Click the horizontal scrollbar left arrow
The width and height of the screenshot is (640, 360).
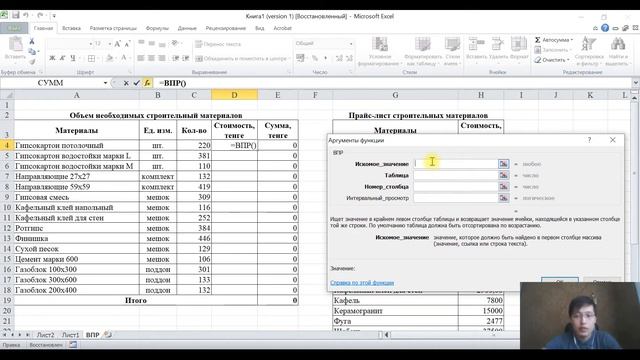pyautogui.click(x=387, y=335)
